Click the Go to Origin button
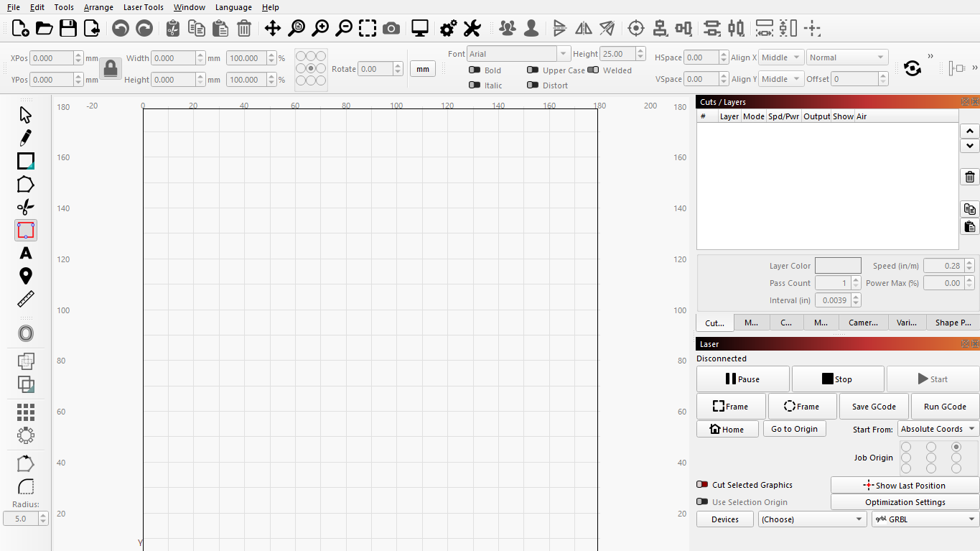This screenshot has width=980, height=551. click(x=794, y=429)
